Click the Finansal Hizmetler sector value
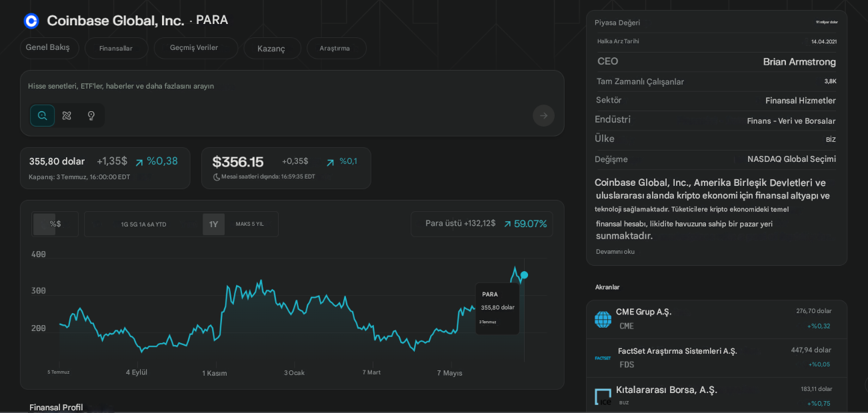Image resolution: width=868 pixels, height=413 pixels. 801,101
